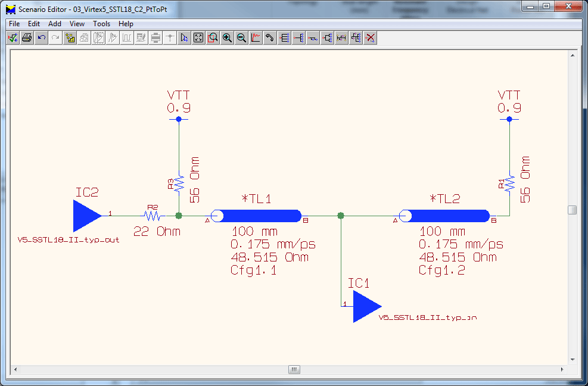Click the Zoom In magnifier icon
Screen dimensions: 588x386
[x=227, y=38]
